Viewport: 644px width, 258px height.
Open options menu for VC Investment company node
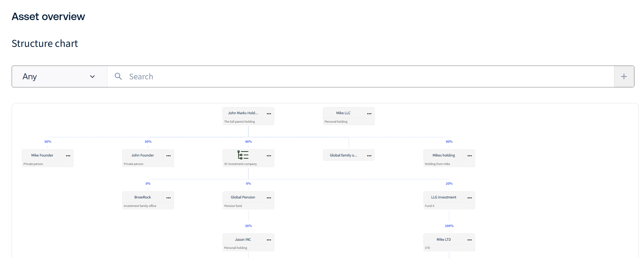pyautogui.click(x=269, y=155)
